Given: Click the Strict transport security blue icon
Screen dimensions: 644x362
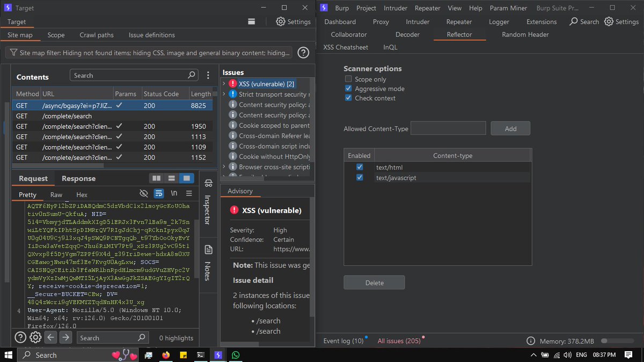Looking at the screenshot, I should click(x=232, y=94).
